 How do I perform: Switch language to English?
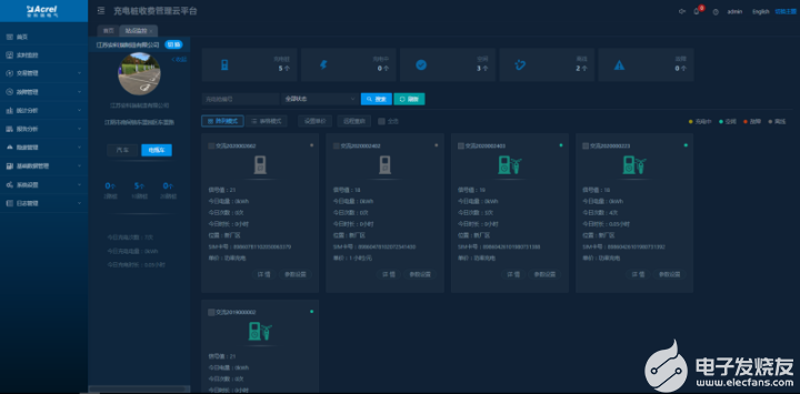760,12
